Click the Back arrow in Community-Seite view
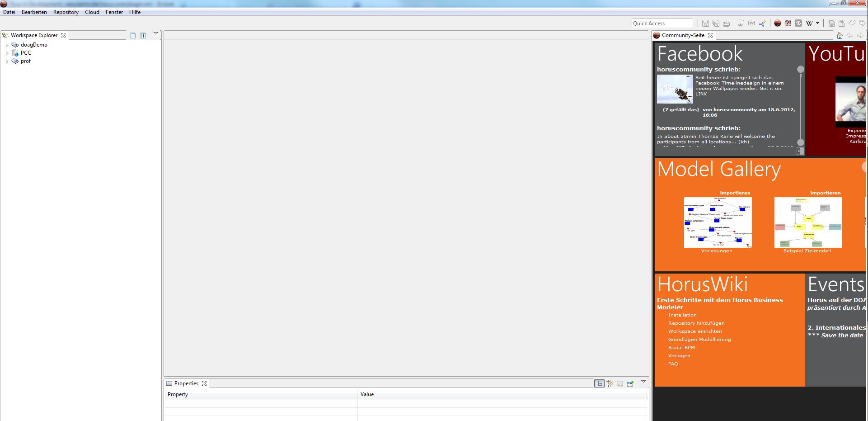 pos(850,36)
